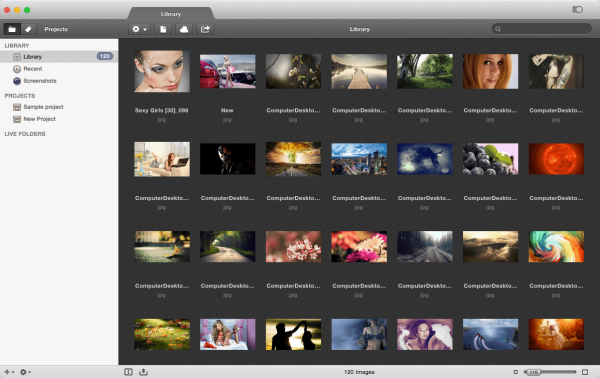This screenshot has width=600, height=378.
Task: Click the large thumbnail size icon
Action: 585,372
